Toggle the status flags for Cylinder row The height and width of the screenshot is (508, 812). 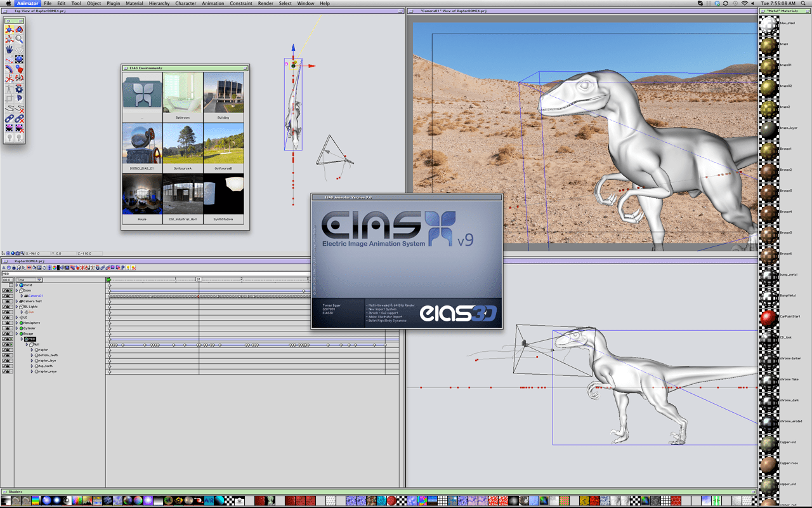[x=8, y=328]
